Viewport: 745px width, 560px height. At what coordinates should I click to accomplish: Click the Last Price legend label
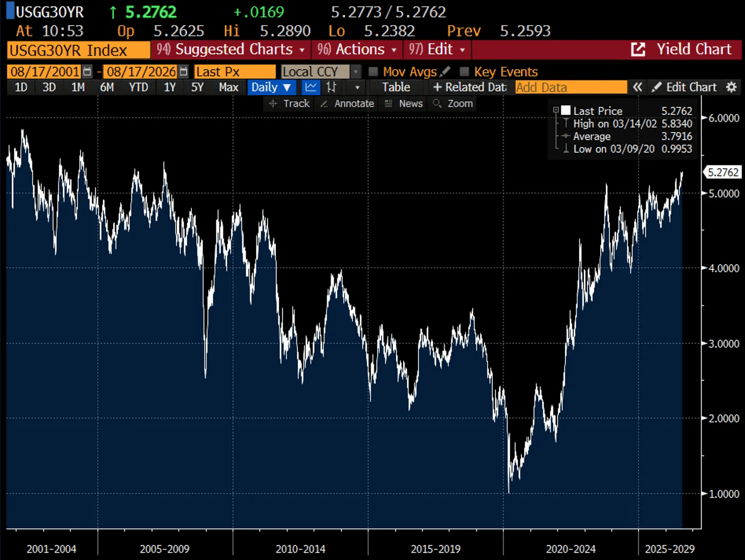click(598, 111)
